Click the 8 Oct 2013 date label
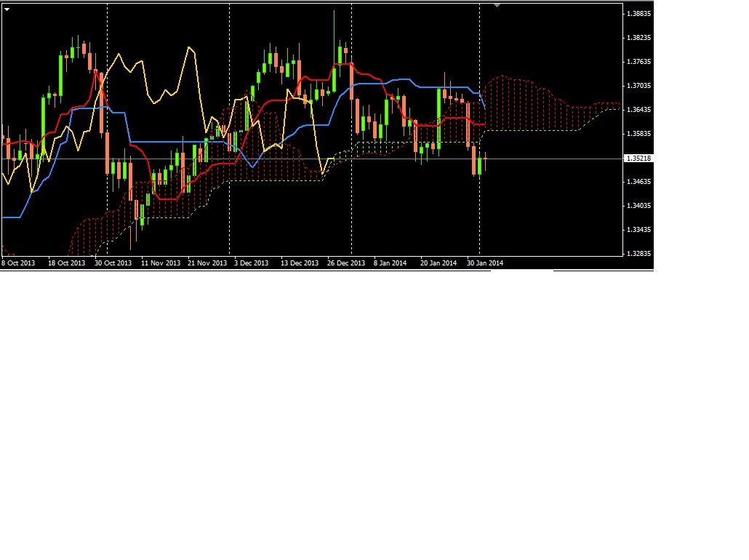Screen dimensions: 749x560 (18, 263)
